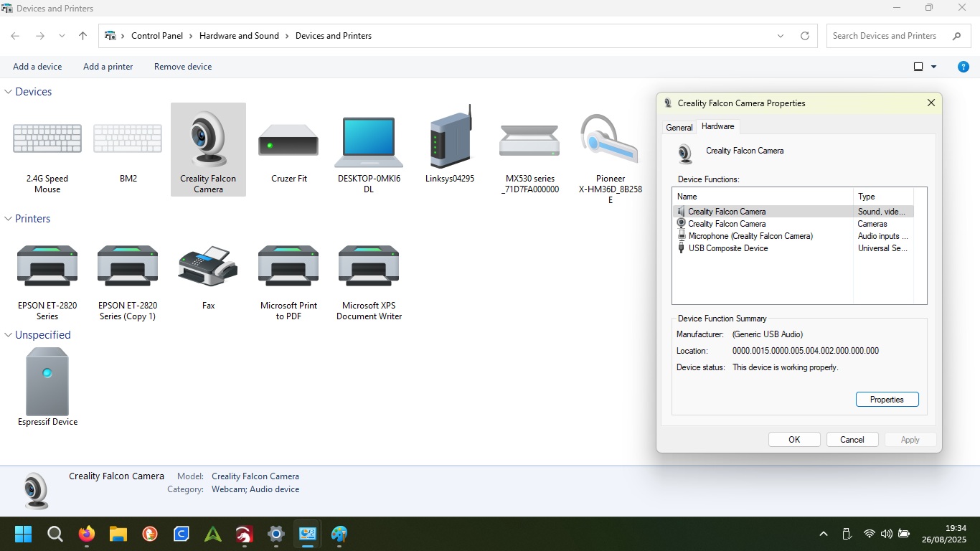Select Creality Falcon Camera Cameras-type row

(x=793, y=224)
